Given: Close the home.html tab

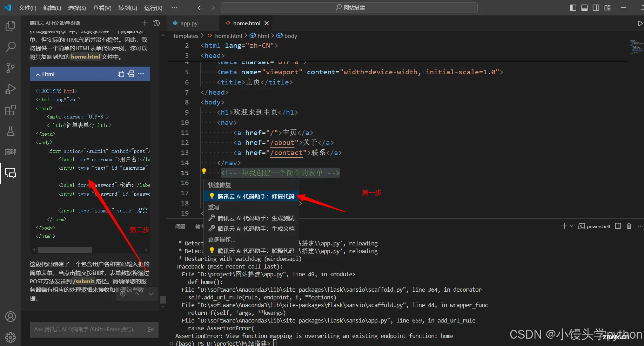Looking at the screenshot, I should 267,23.
